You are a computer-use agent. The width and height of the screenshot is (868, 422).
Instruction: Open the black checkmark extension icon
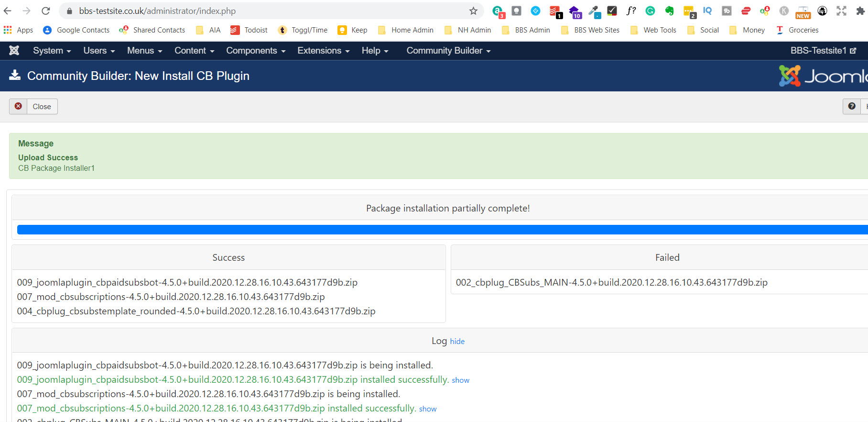(612, 11)
